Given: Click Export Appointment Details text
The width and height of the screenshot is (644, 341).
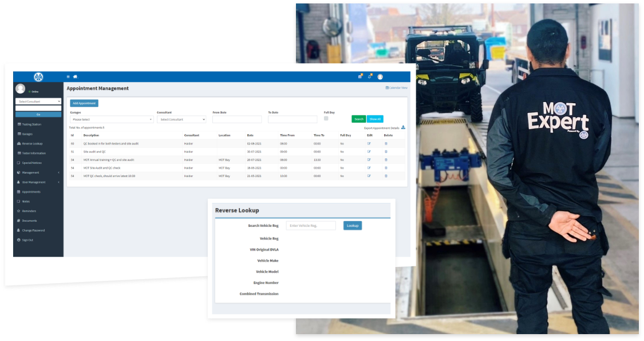Looking at the screenshot, I should 382,128.
